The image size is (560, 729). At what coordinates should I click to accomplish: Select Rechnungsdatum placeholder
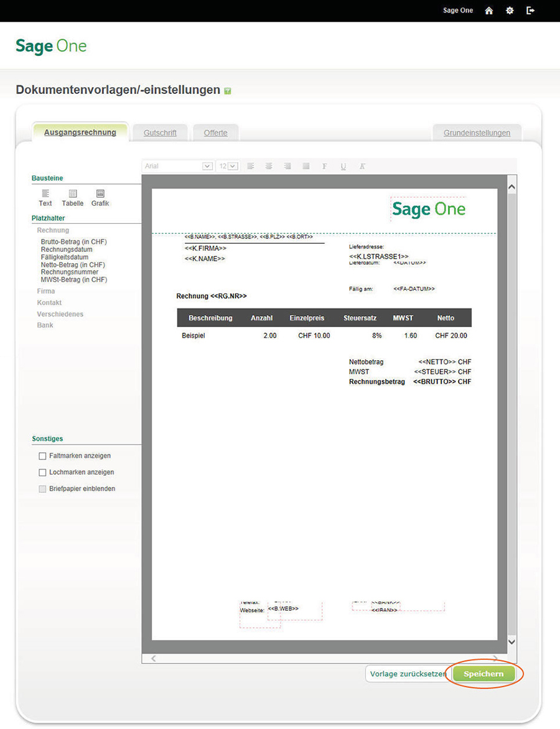67,249
